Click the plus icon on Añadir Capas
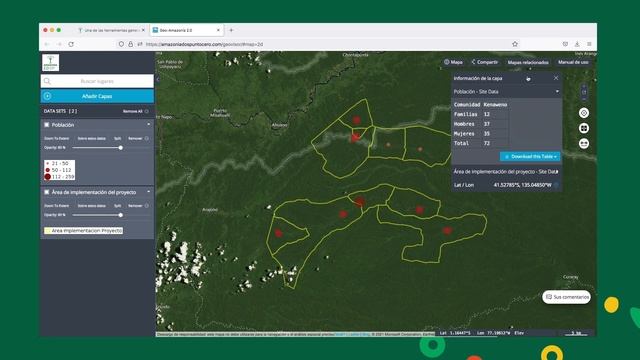This screenshot has width=640, height=360. (x=47, y=96)
